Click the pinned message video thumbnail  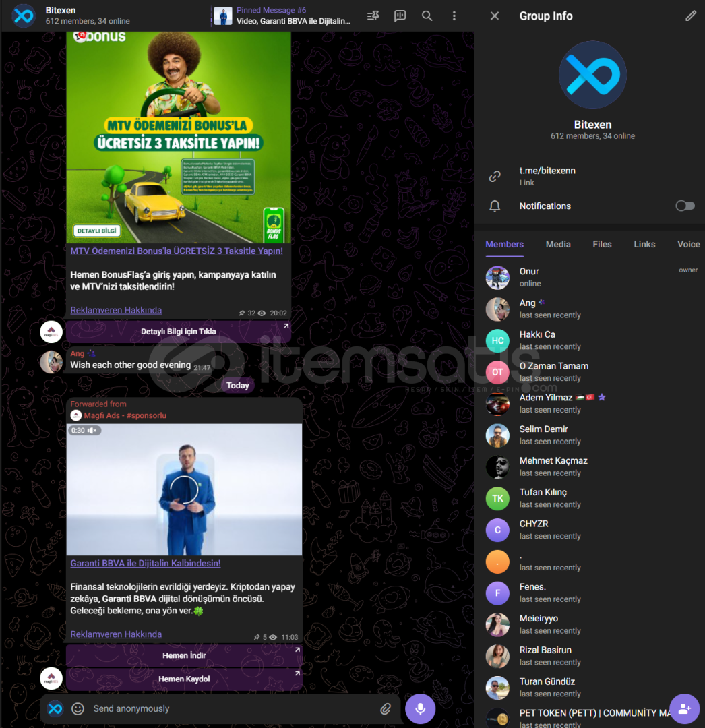(223, 16)
